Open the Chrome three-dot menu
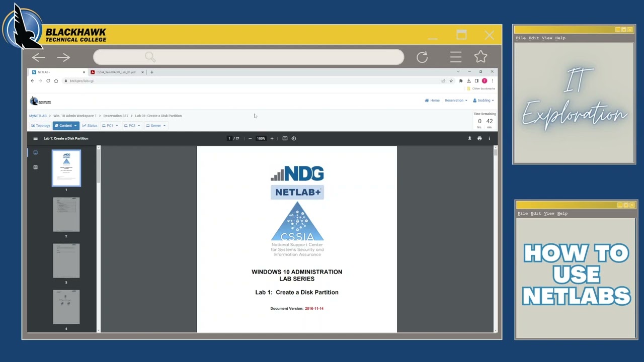 (x=492, y=81)
